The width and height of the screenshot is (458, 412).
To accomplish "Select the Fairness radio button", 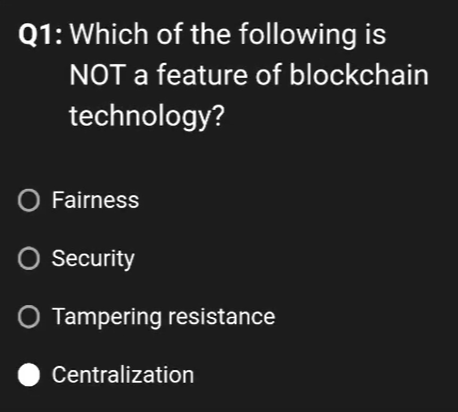I will click(x=29, y=200).
